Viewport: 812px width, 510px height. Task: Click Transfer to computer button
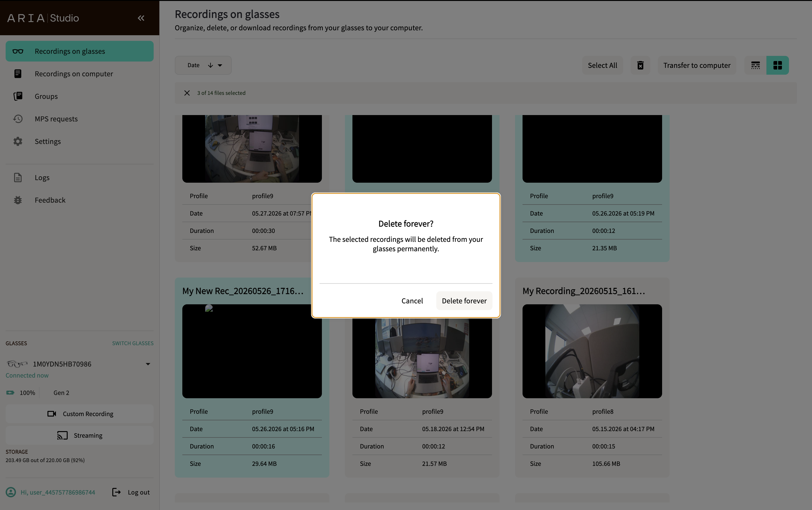pyautogui.click(x=697, y=65)
